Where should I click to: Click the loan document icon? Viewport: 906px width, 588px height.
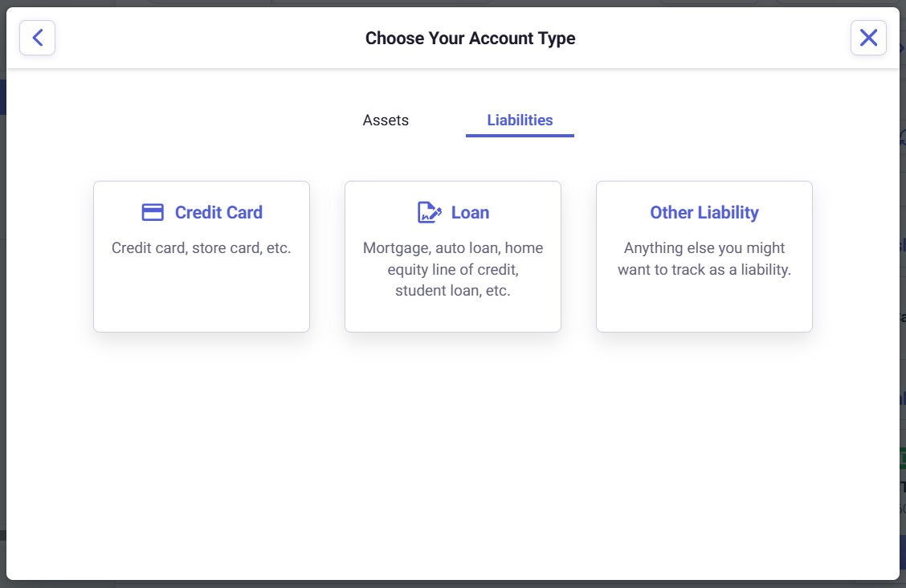(x=430, y=212)
